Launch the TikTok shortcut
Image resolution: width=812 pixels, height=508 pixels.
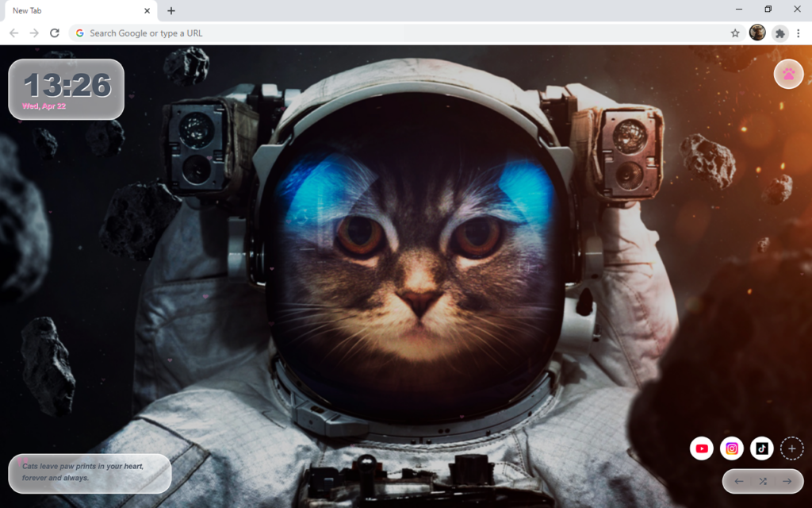pyautogui.click(x=762, y=448)
